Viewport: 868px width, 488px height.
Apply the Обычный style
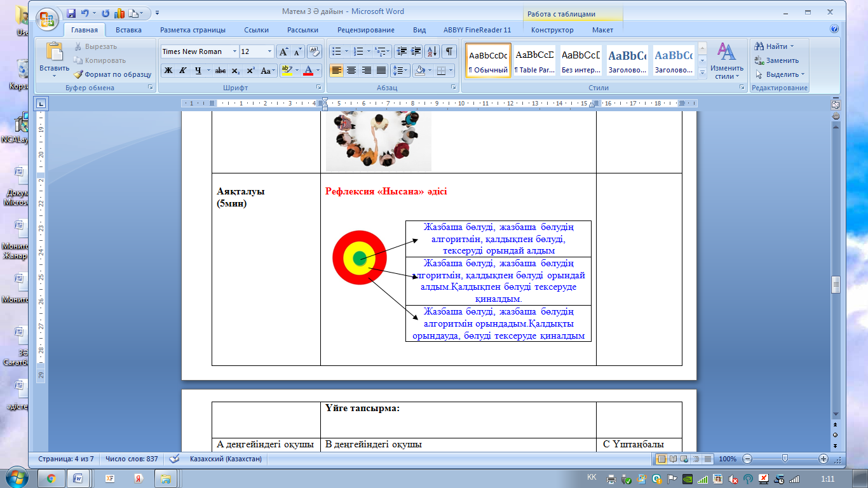tap(488, 61)
